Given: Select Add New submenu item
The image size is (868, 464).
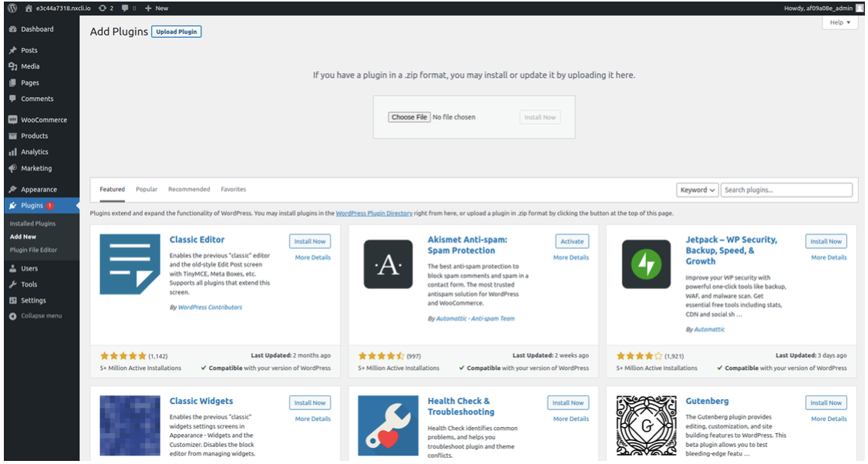Looking at the screenshot, I should pyautogui.click(x=23, y=237).
